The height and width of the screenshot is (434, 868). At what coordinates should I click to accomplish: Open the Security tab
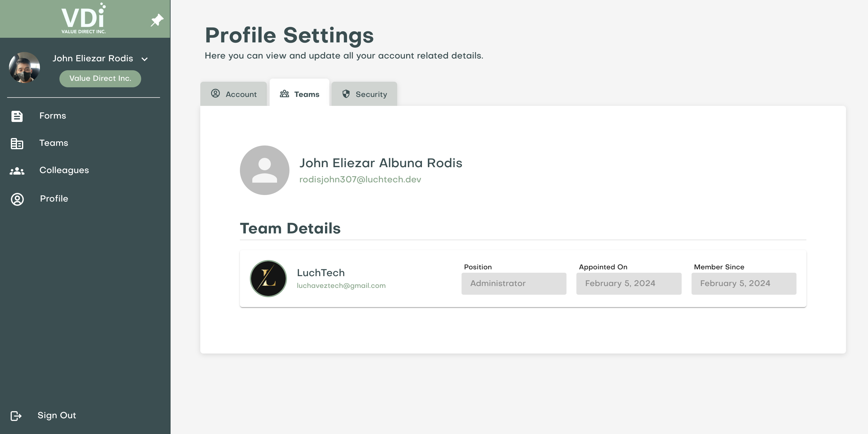(x=364, y=94)
